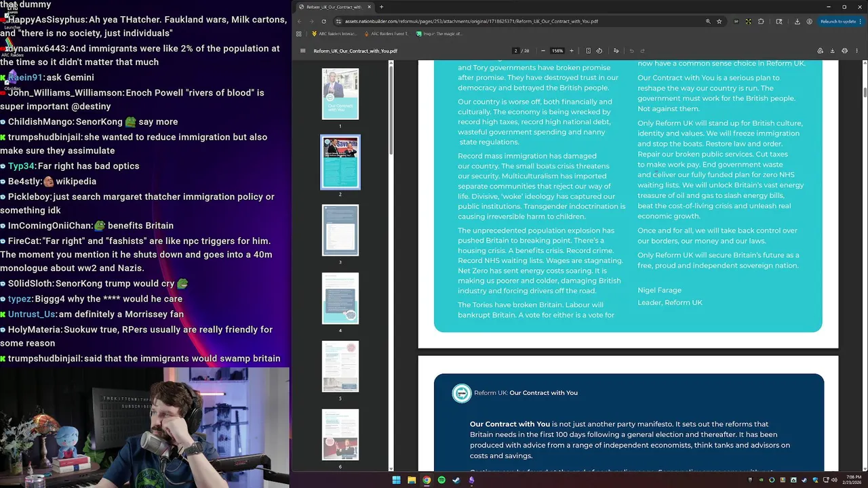
Task: Toggle the PDF sidebar menu icon
Action: pyautogui.click(x=303, y=51)
